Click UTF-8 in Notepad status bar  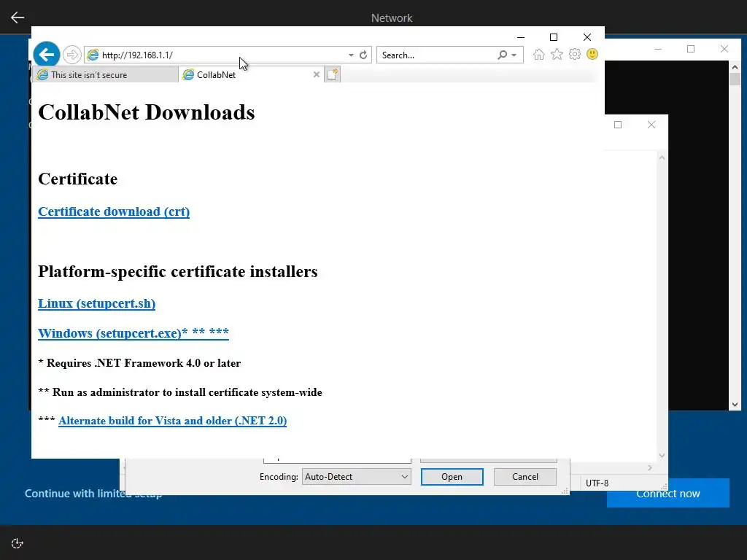tap(597, 483)
